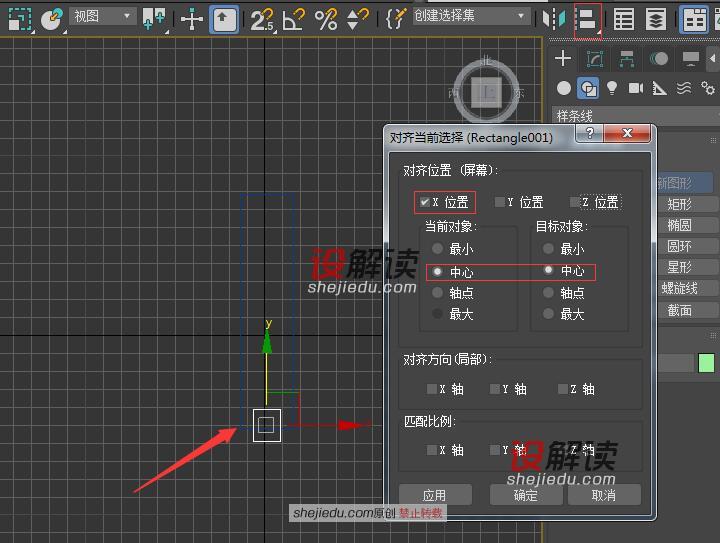The width and height of the screenshot is (720, 543).
Task: Toggle the keyboard shortcut override icon
Action: click(x=224, y=19)
